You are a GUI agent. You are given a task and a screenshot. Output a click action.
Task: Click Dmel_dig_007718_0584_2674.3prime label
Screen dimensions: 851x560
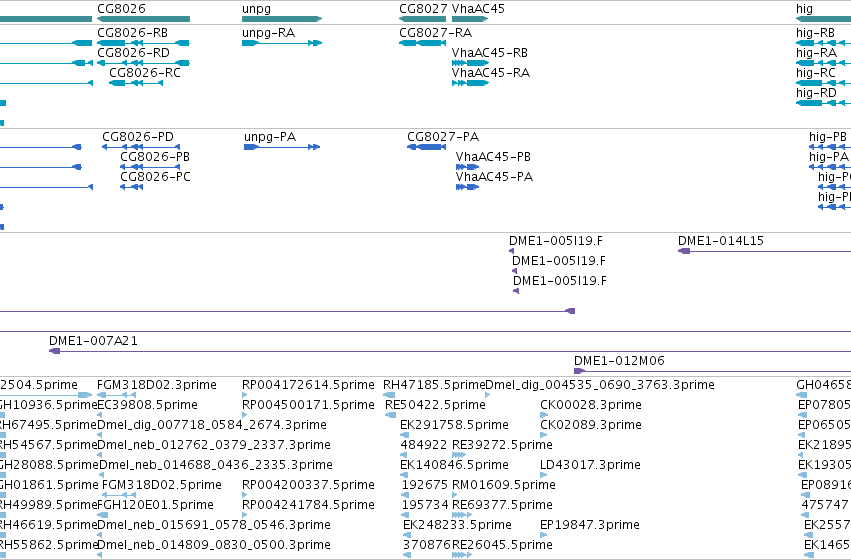(212, 425)
